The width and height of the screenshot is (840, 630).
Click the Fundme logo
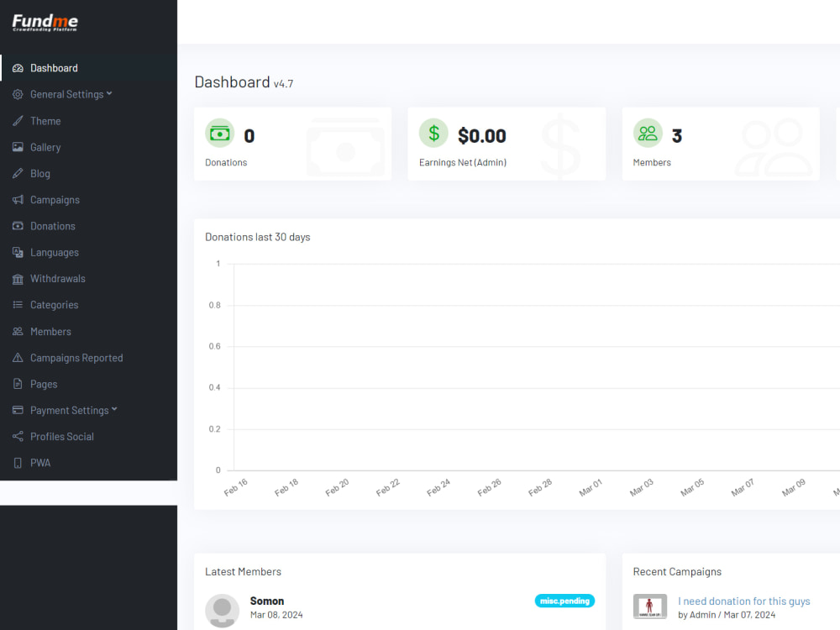point(45,24)
